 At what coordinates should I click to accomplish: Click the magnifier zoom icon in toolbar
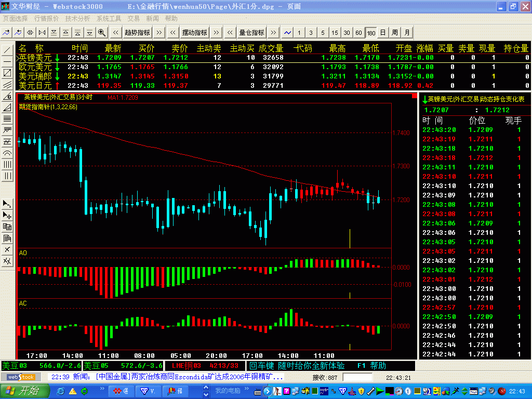point(101,32)
